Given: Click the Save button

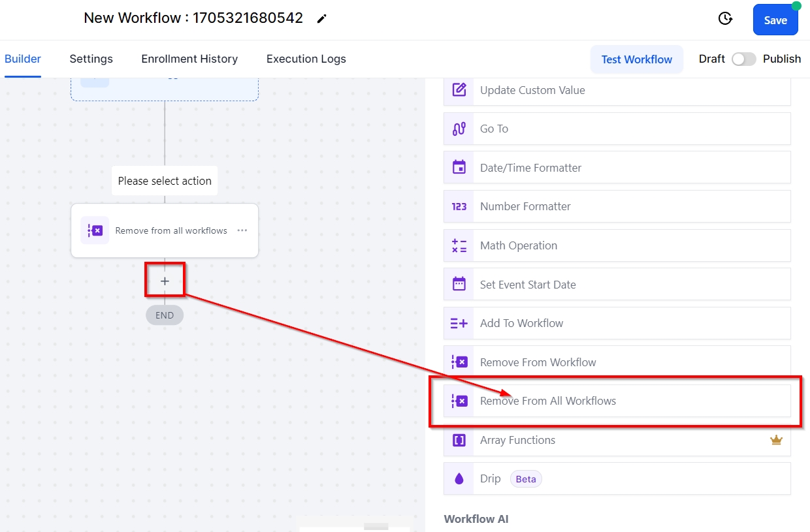Looking at the screenshot, I should click(x=775, y=20).
